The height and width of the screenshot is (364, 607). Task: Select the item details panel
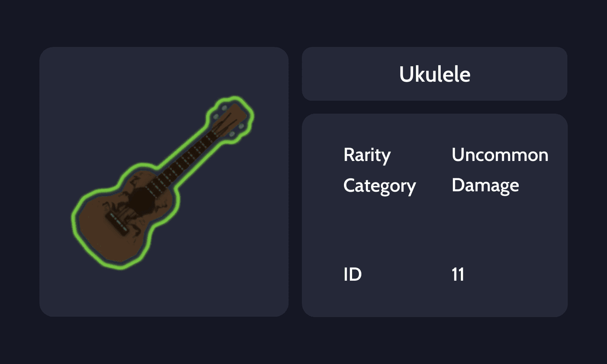tap(434, 214)
